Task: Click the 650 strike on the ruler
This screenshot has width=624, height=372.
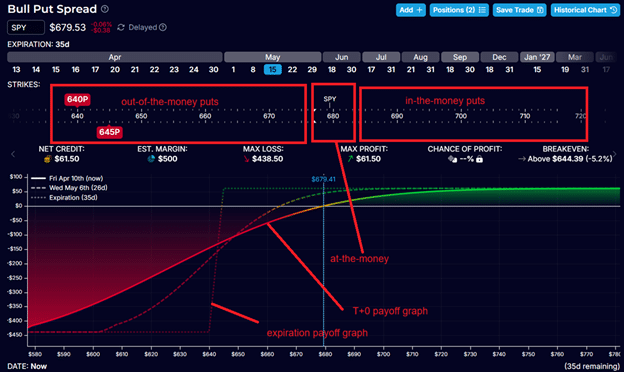Action: pyautogui.click(x=141, y=116)
